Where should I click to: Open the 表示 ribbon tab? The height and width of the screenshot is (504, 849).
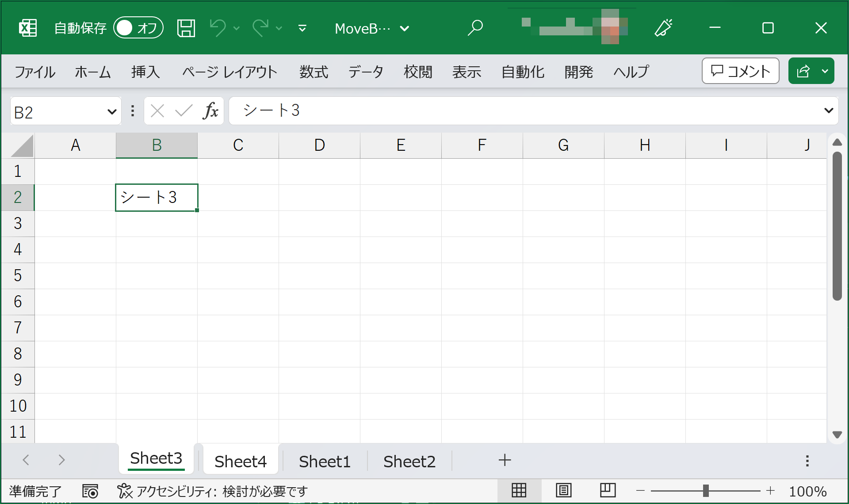coord(467,72)
